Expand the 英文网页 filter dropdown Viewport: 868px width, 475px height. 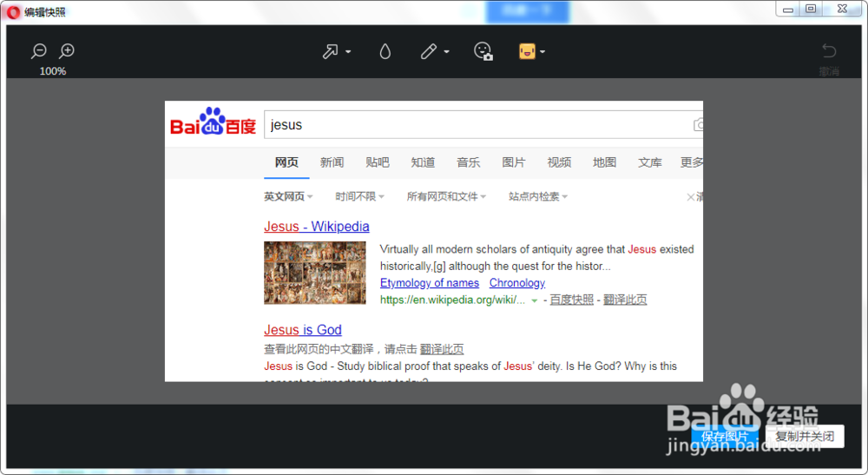[288, 196]
